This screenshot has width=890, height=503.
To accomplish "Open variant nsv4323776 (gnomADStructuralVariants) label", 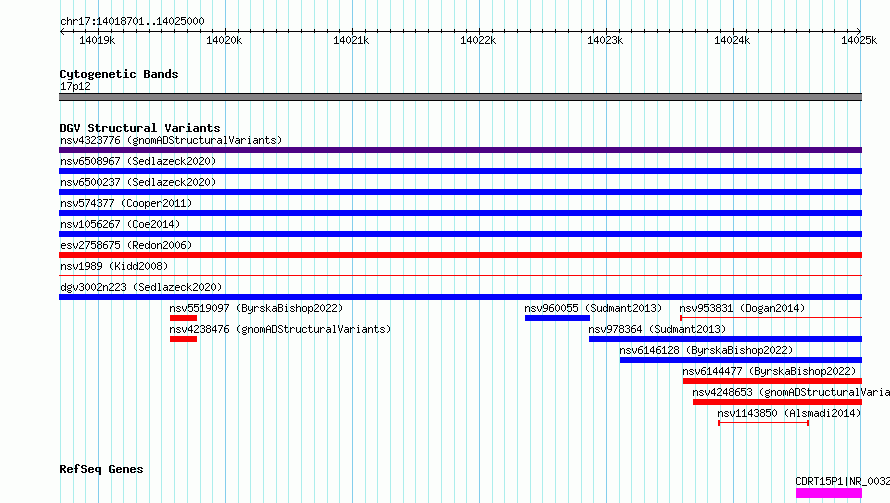I will tap(171, 140).
